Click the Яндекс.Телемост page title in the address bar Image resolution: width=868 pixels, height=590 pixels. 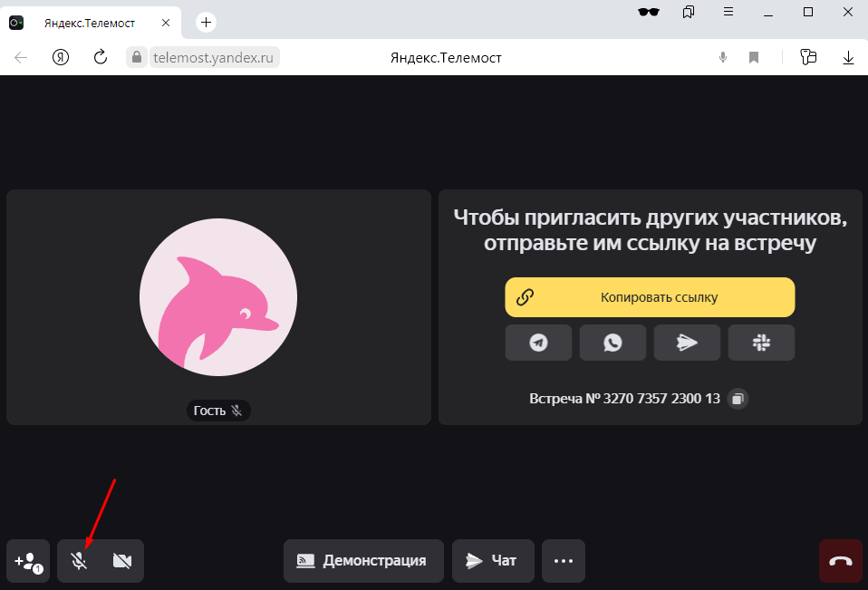click(x=446, y=58)
